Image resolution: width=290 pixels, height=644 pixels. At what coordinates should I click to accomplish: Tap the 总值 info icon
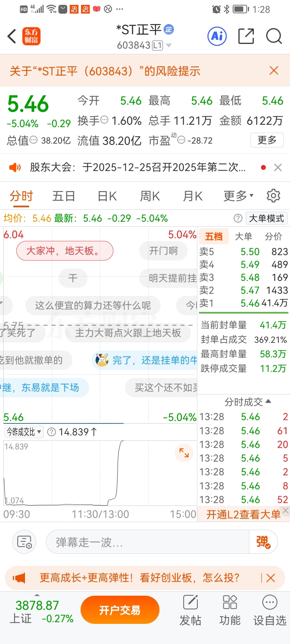click(34, 140)
